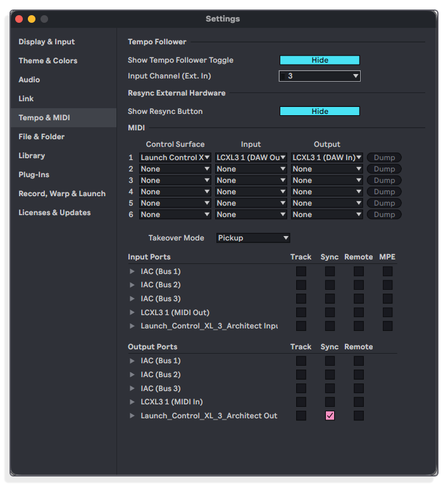Enable Remote for input LCXL3 1 (MIDI Out)
This screenshot has width=448, height=486.
(x=359, y=313)
